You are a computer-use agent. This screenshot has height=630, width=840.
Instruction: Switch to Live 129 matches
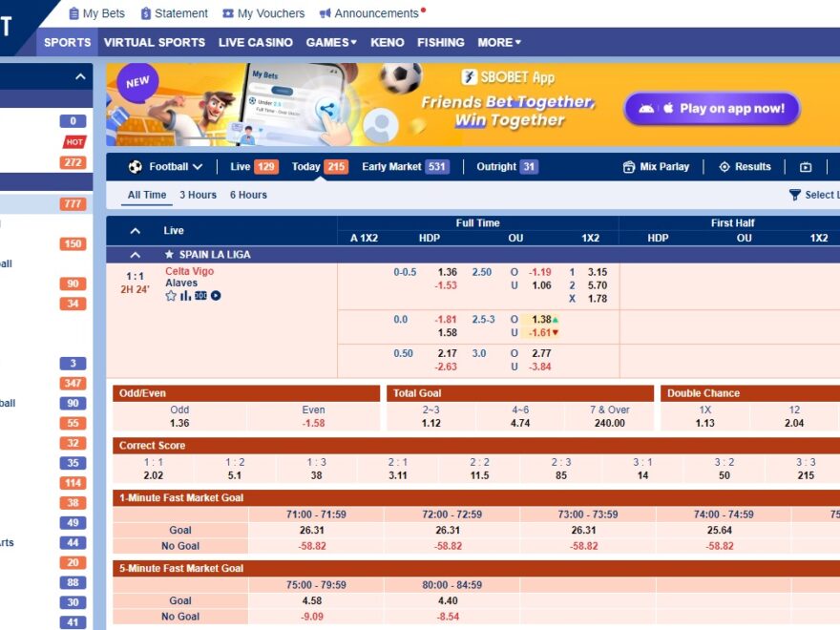coord(255,167)
